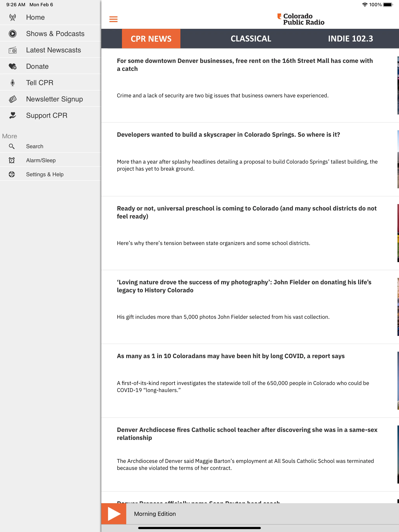Image resolution: width=399 pixels, height=532 pixels.
Task: Tap the battery indicator
Action: click(388, 4)
